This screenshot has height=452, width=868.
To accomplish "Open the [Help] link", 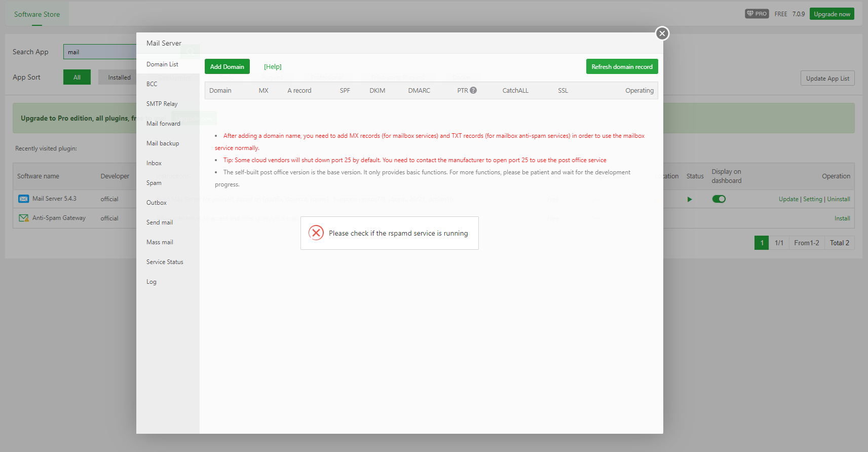I will click(x=273, y=66).
